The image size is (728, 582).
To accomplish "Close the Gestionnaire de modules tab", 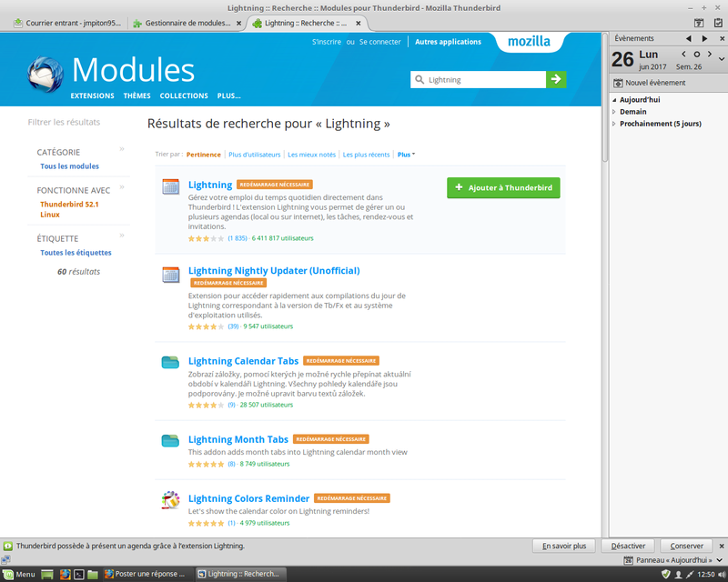I will [x=238, y=24].
